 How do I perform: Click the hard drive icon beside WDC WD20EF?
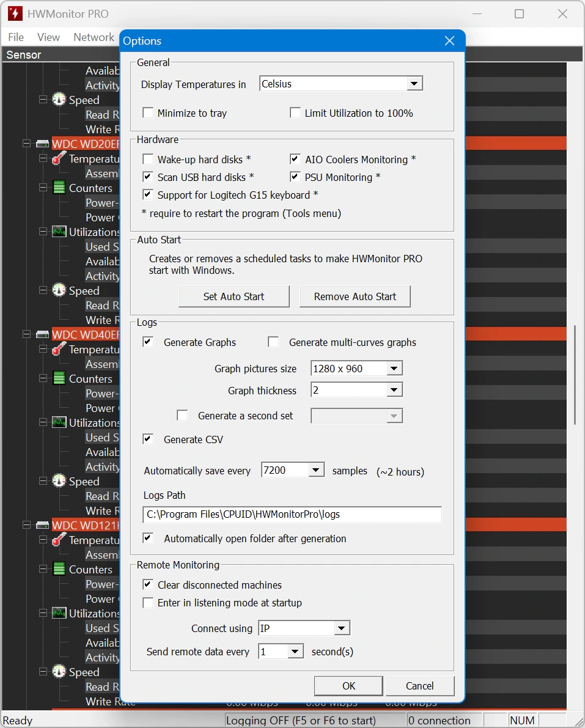[43, 144]
